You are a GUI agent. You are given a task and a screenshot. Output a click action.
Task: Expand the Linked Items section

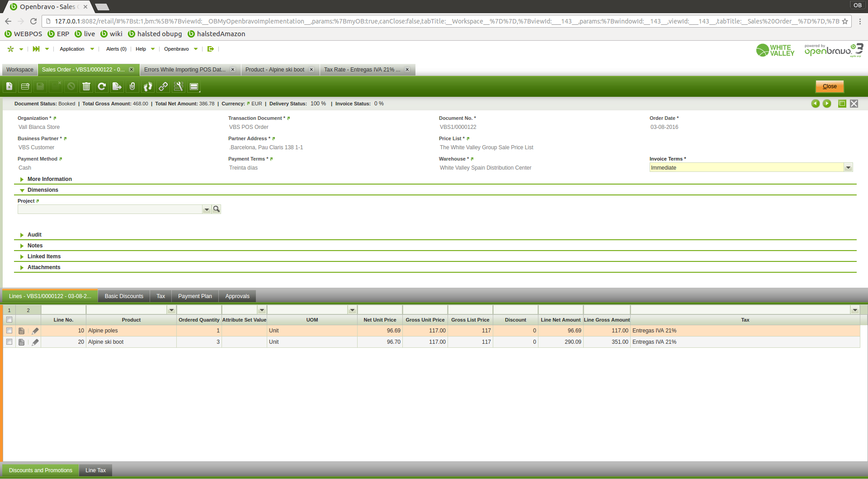[x=44, y=256]
